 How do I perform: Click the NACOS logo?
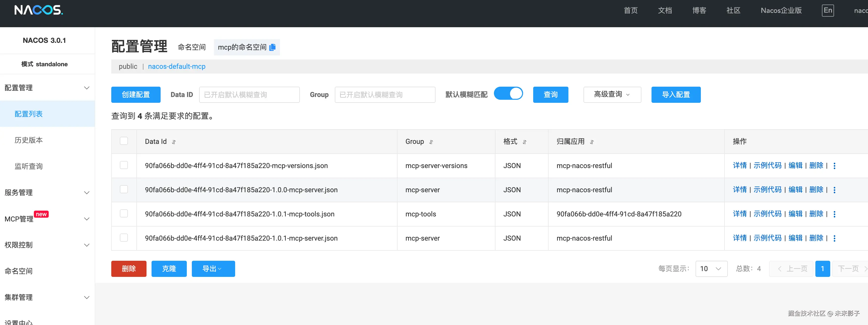39,10
